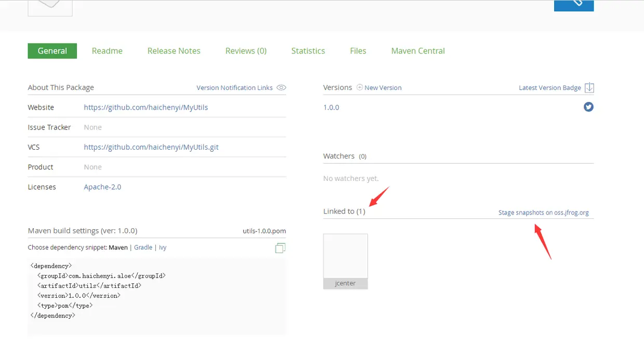Click the Issue Tracker None value
Screen dimensions: 644x355
pos(93,127)
